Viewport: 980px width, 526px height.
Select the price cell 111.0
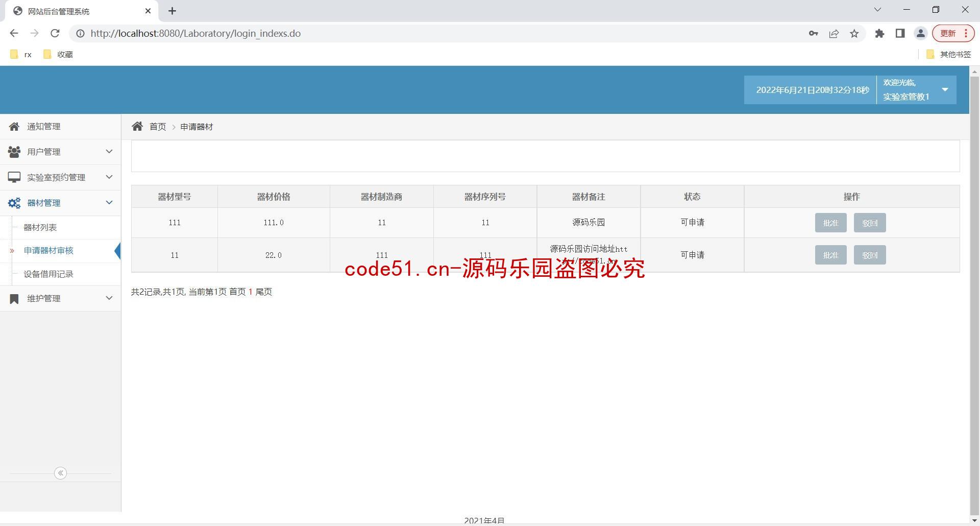(x=274, y=223)
